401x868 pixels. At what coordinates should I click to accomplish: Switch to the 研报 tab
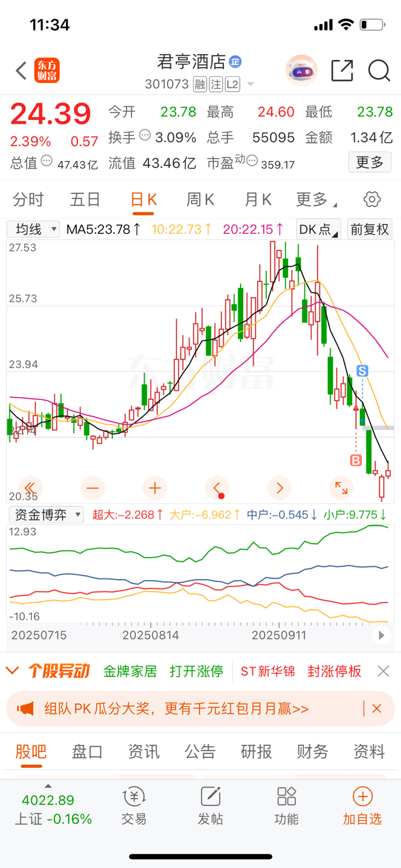click(256, 752)
